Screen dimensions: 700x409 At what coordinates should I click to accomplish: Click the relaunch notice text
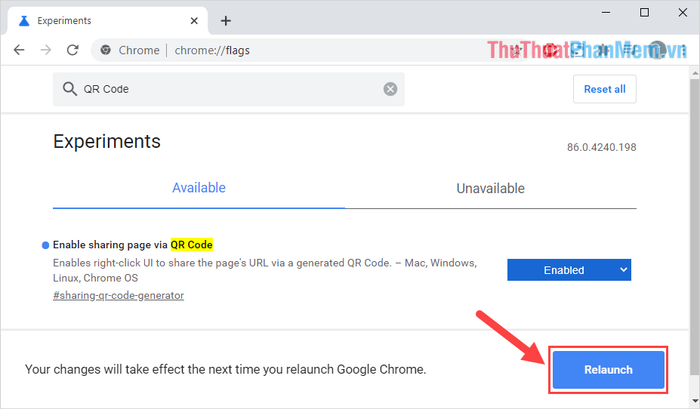pos(225,370)
